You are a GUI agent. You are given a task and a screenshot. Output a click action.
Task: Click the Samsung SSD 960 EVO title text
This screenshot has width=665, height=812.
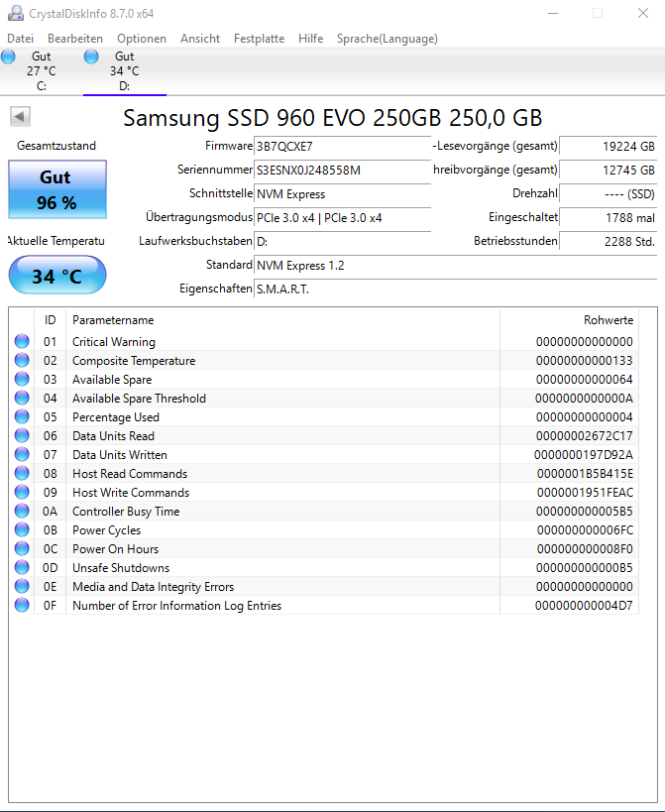click(x=332, y=118)
